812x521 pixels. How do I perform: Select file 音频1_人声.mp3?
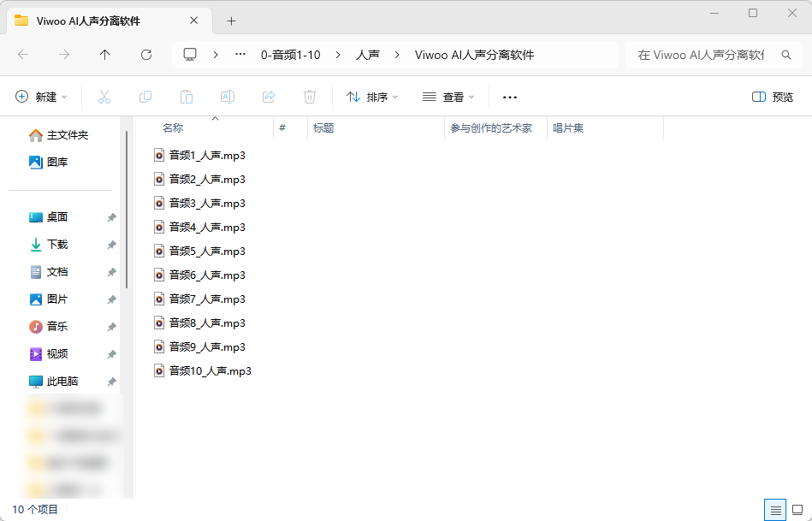coord(199,156)
